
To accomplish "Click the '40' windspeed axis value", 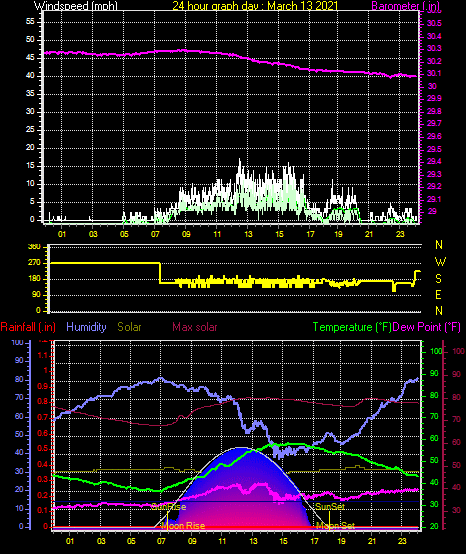I will 30,76.
